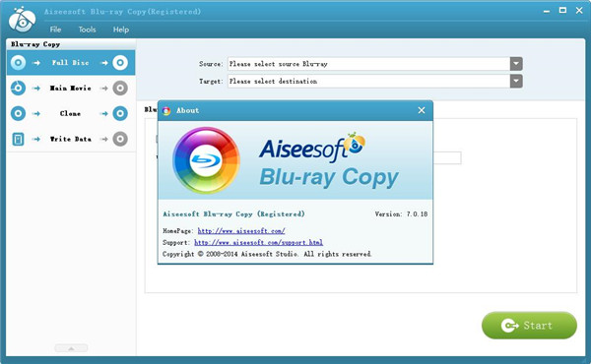The width and height of the screenshot is (591, 364).
Task: Click the source disc icon in Full Disc row
Action: coord(18,63)
